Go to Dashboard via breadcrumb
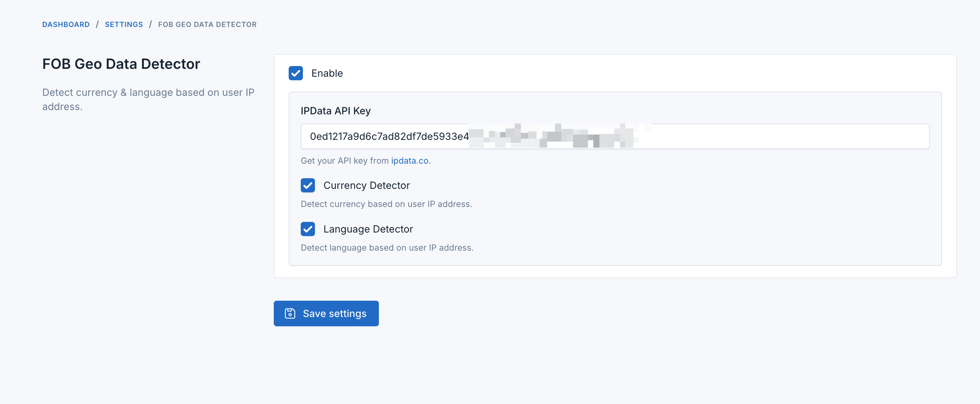 (x=66, y=24)
